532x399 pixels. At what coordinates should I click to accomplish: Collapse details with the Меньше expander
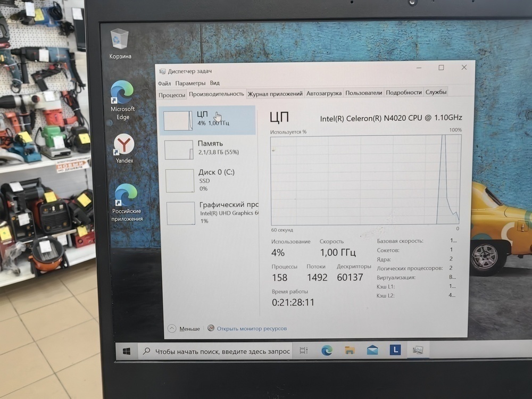[x=185, y=329]
